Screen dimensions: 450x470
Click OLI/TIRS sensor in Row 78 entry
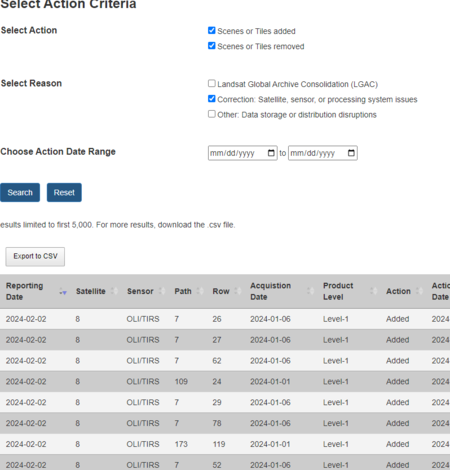pos(143,423)
